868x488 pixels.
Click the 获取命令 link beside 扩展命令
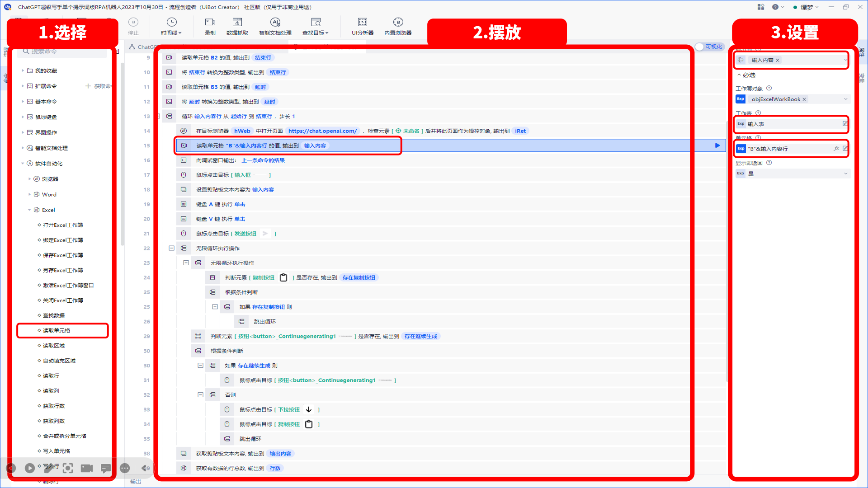click(98, 86)
